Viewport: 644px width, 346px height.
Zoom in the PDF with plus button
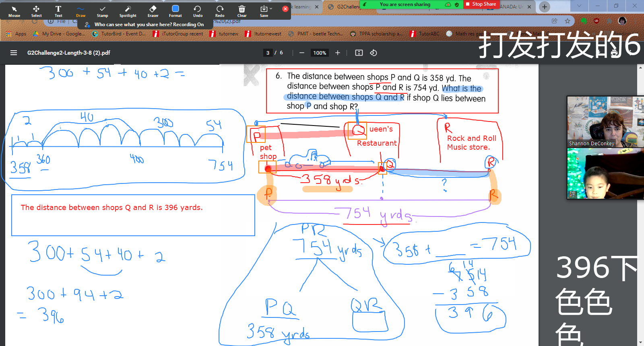pyautogui.click(x=338, y=53)
